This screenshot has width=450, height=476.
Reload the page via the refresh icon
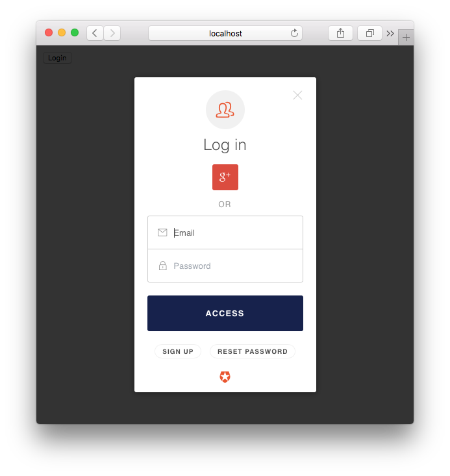[x=294, y=33]
